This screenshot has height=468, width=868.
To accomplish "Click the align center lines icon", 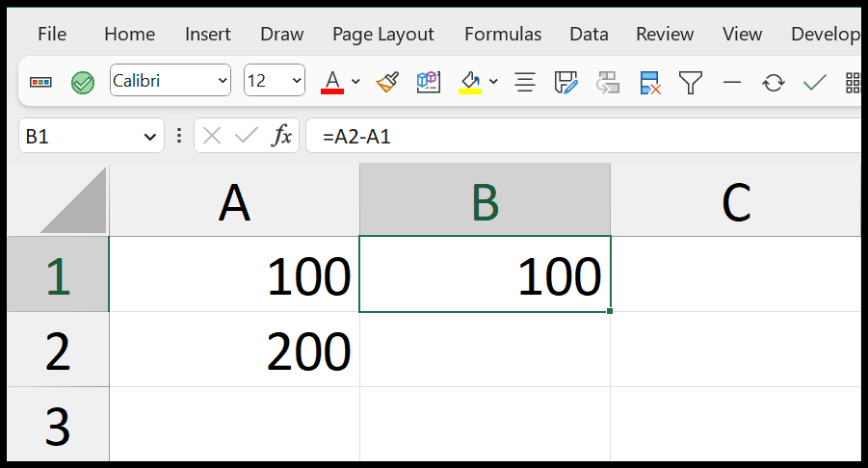I will click(524, 83).
